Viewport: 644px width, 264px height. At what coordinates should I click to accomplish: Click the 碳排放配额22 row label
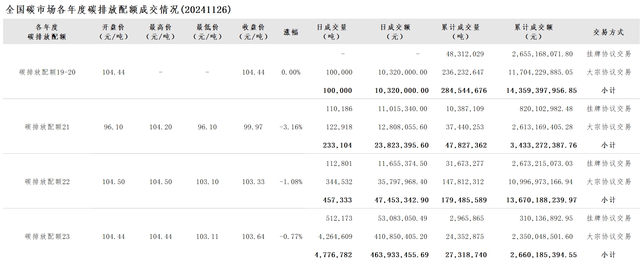47,182
